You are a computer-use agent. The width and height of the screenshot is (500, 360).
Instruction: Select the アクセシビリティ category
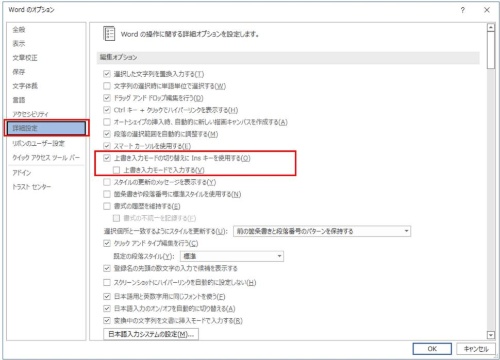[x=30, y=114]
